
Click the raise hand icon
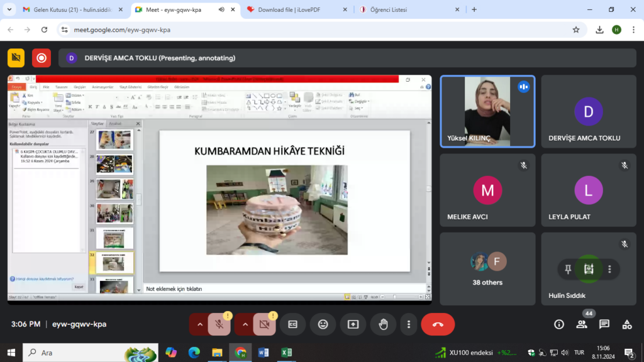tap(382, 324)
